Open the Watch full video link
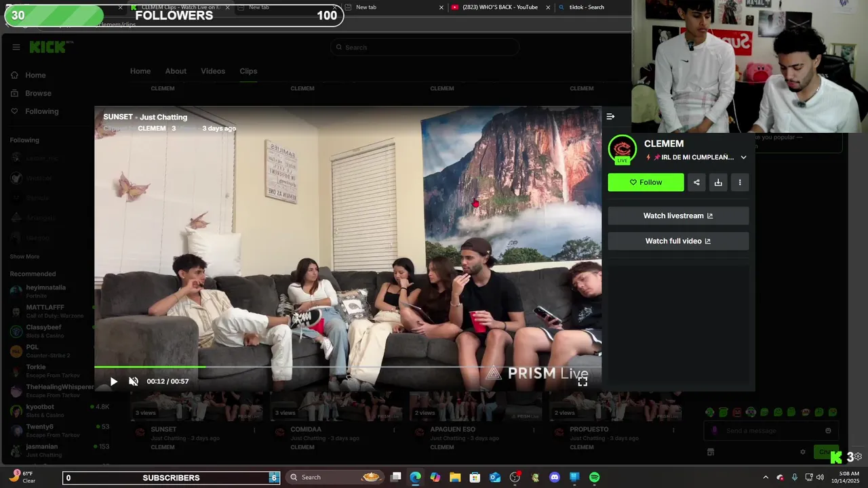This screenshot has width=868, height=488. coord(678,241)
